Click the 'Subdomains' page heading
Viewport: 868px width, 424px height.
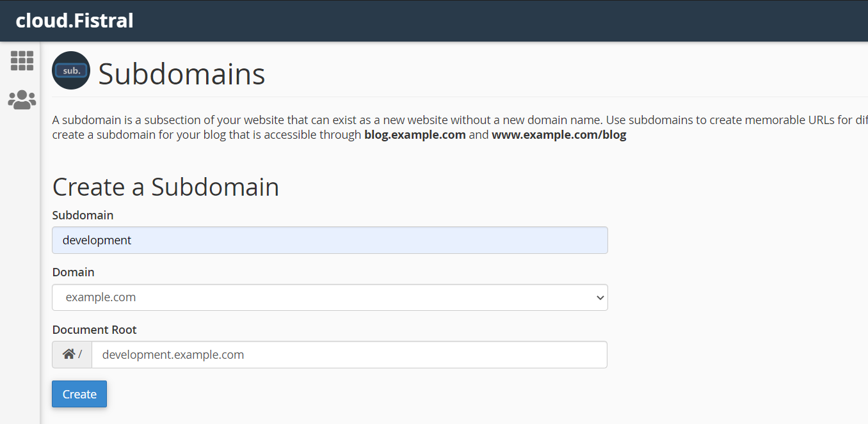click(x=182, y=74)
